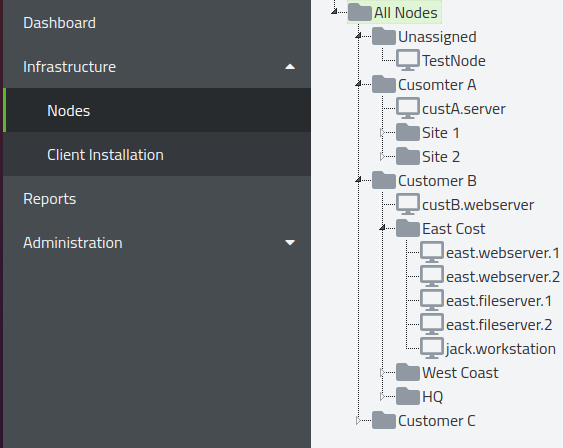Expand the Site 1 folder
This screenshot has width=563, height=448.
[382, 133]
